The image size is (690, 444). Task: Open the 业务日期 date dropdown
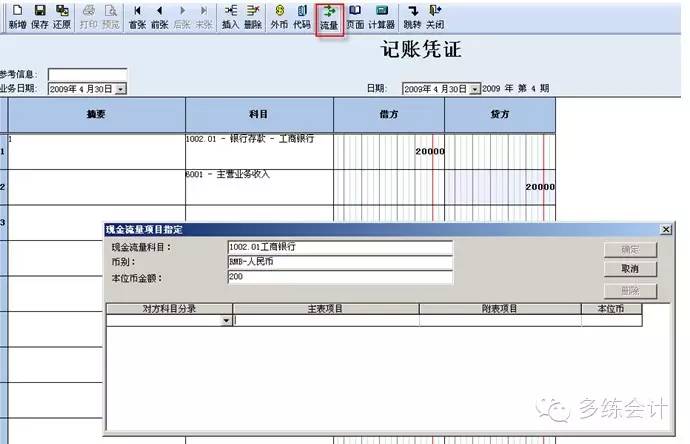click(x=121, y=89)
